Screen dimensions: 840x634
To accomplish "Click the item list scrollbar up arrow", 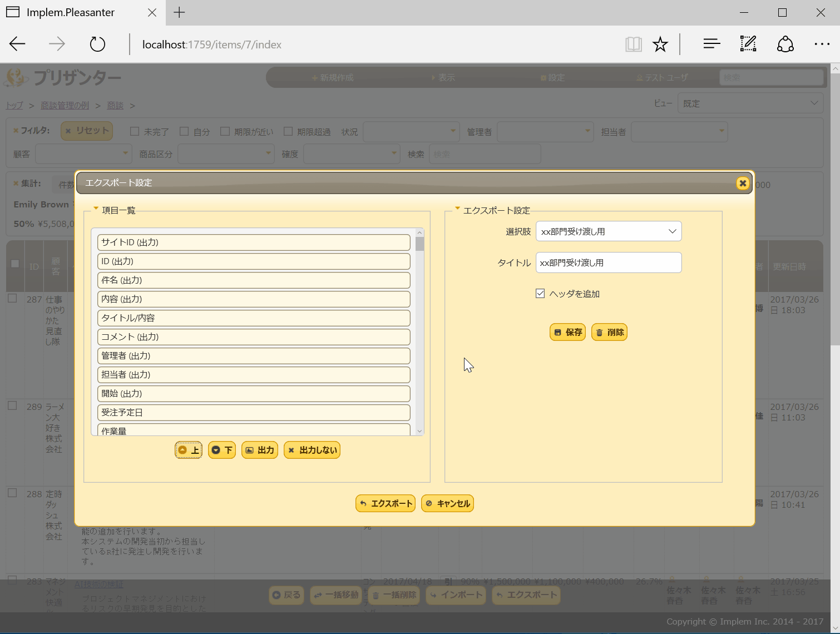I will click(x=419, y=233).
